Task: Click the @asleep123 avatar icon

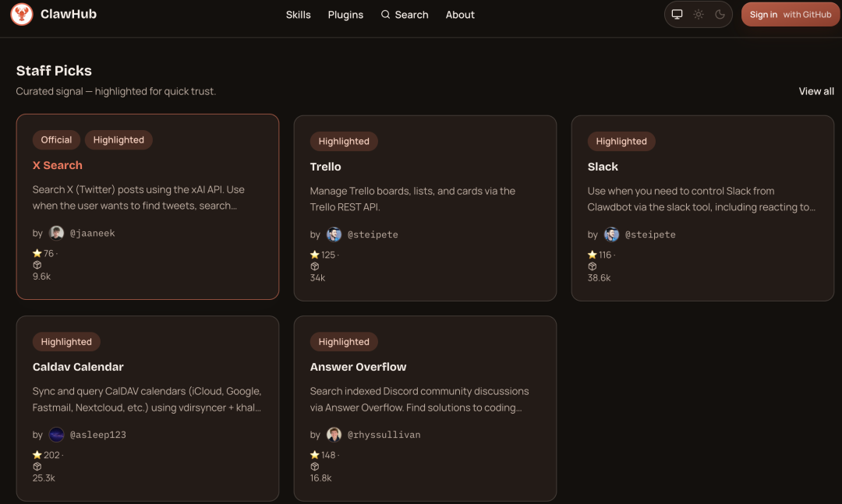Action: click(x=57, y=435)
